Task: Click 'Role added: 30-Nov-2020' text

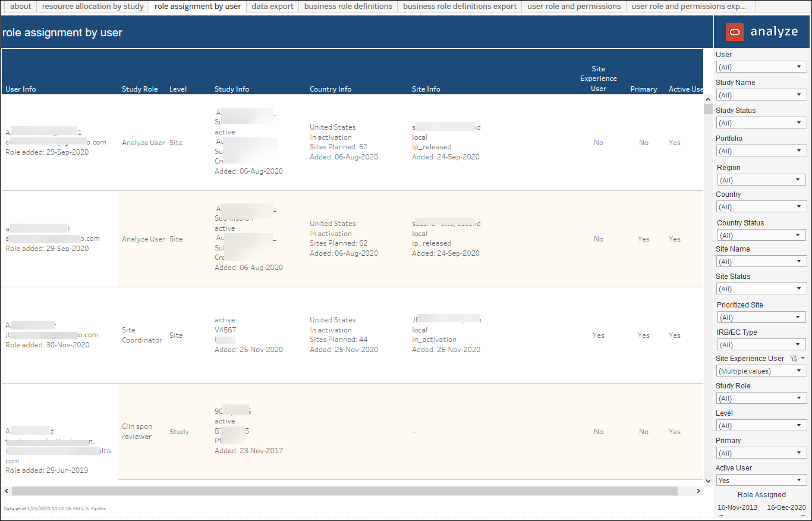Action: pyautogui.click(x=48, y=345)
